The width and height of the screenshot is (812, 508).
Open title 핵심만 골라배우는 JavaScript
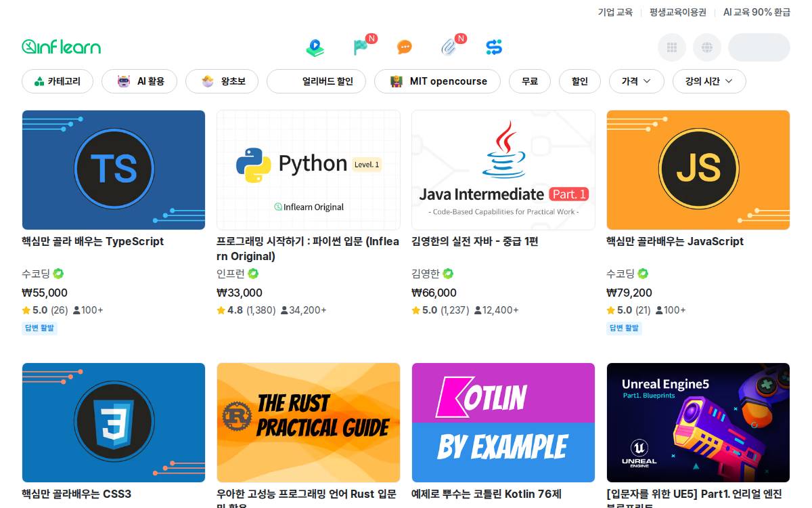[x=675, y=241]
